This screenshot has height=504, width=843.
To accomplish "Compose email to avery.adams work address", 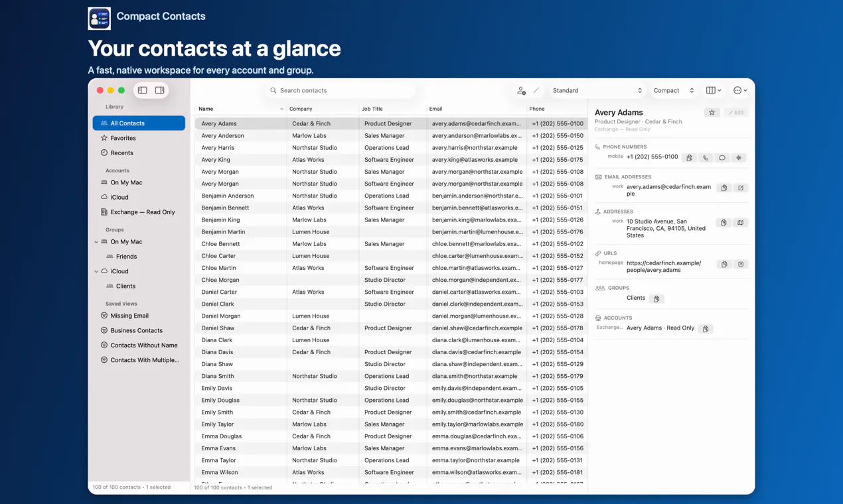I will (741, 188).
